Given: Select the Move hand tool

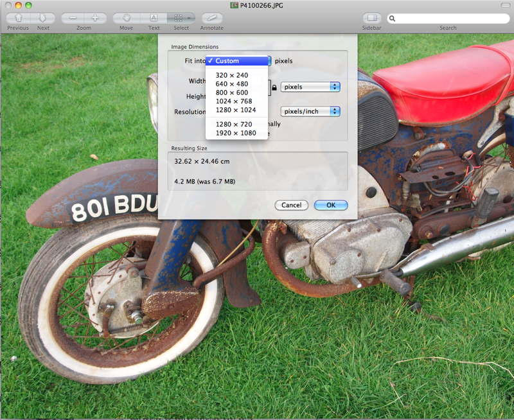Looking at the screenshot, I should pyautogui.click(x=126, y=18).
